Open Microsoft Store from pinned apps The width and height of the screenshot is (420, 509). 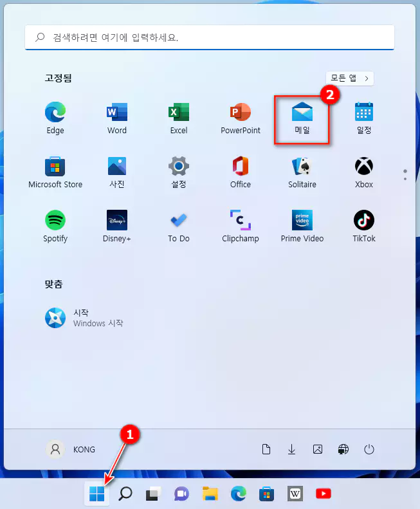coord(55,172)
